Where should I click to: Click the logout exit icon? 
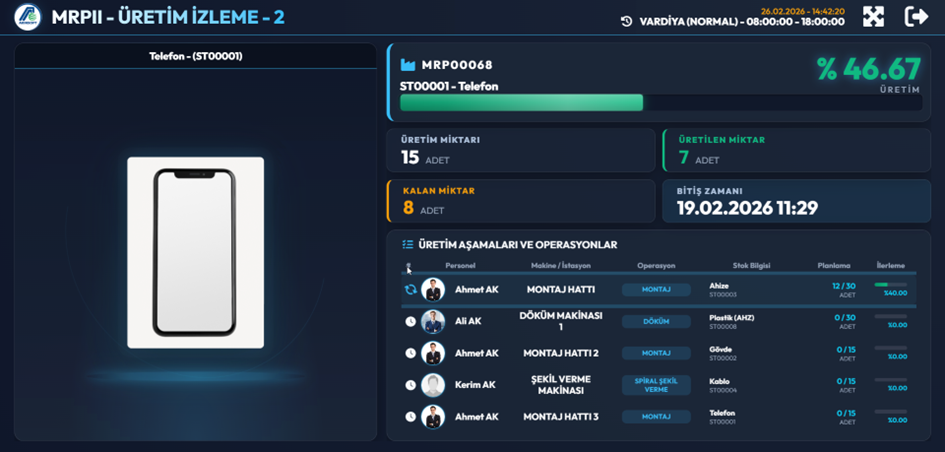tap(916, 17)
